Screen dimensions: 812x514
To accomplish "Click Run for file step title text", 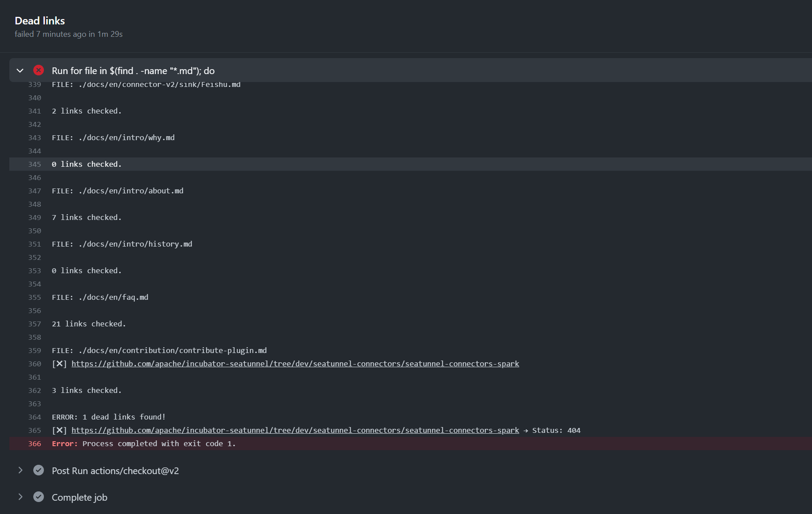I will (x=133, y=71).
